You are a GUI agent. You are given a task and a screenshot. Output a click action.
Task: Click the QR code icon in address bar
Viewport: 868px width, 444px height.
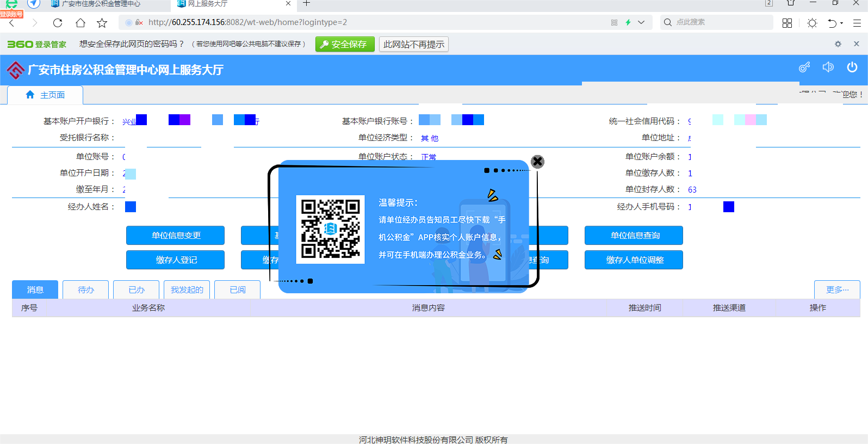[614, 22]
